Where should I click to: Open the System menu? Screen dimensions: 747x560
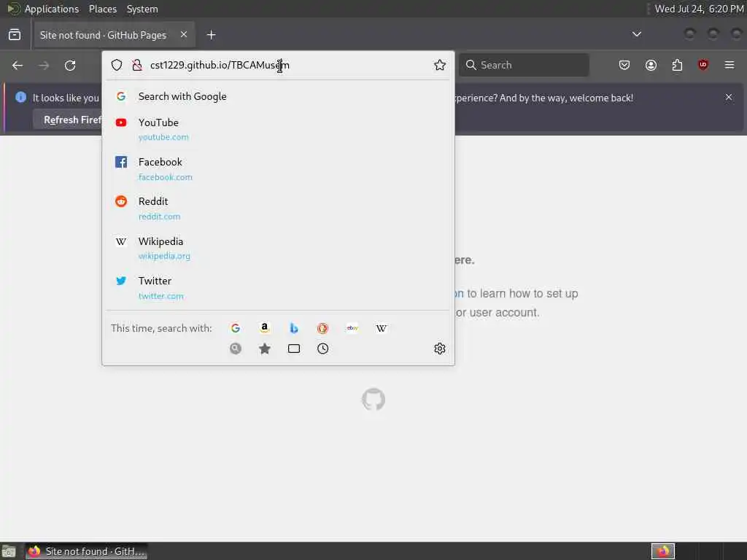click(x=142, y=9)
